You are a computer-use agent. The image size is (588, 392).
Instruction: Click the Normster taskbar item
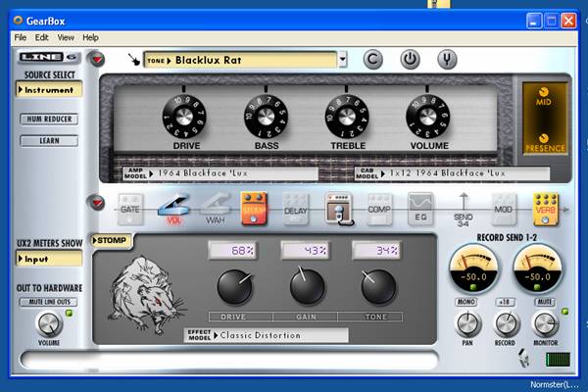(x=554, y=385)
